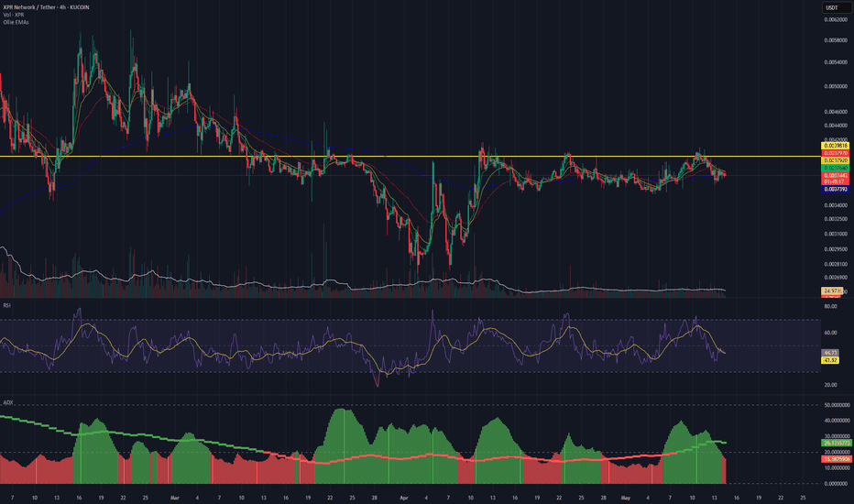Click the 0.0058000 price scale value
The width and height of the screenshot is (854, 504).
(x=836, y=40)
